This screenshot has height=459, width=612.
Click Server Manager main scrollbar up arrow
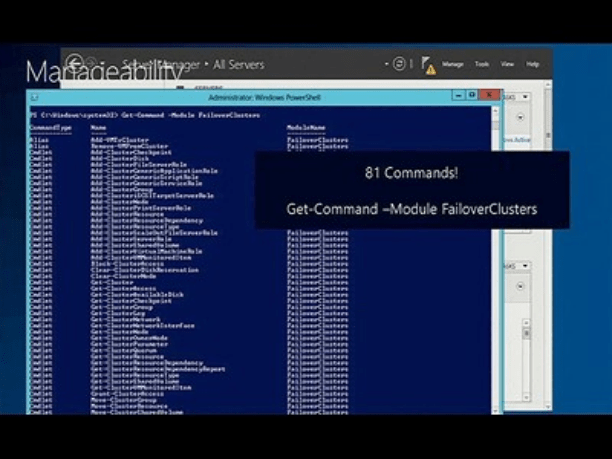click(548, 84)
